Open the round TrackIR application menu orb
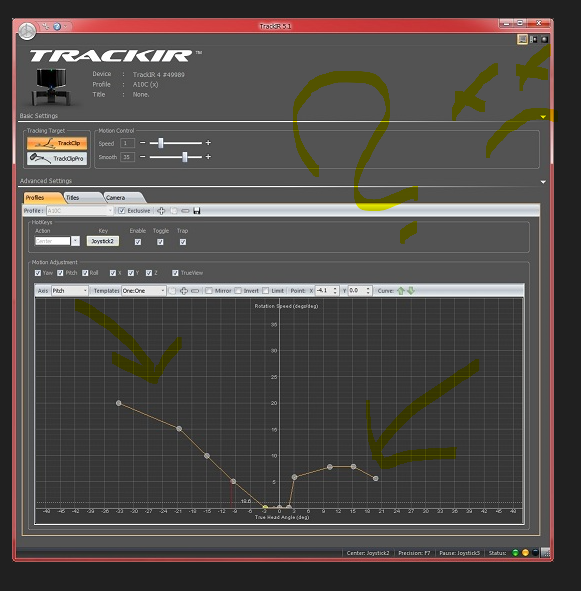 [27, 31]
